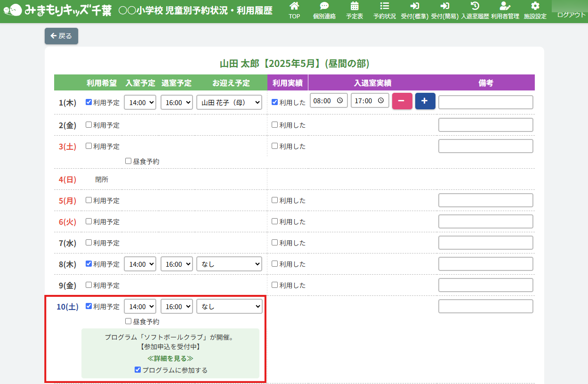Click the blue plus button on day 1
The image size is (588, 384).
[x=425, y=101]
